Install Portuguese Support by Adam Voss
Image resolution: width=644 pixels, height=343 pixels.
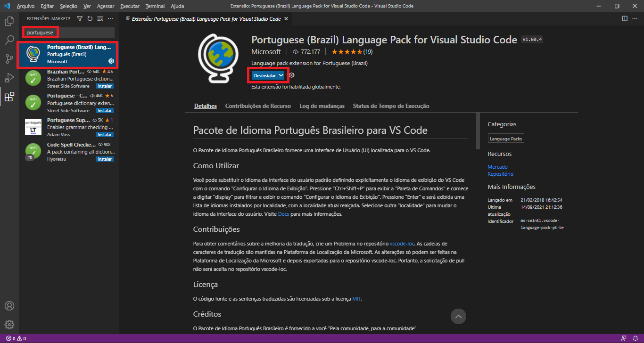point(105,135)
